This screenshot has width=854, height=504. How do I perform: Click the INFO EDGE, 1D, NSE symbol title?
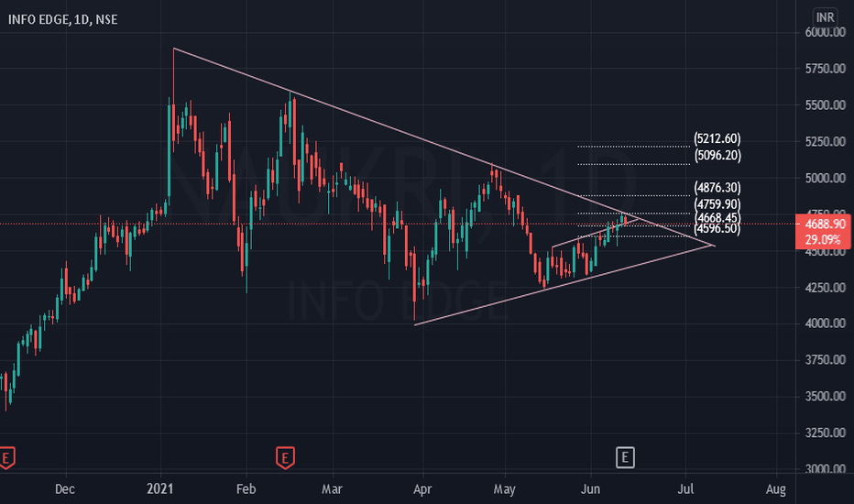pyautogui.click(x=62, y=19)
